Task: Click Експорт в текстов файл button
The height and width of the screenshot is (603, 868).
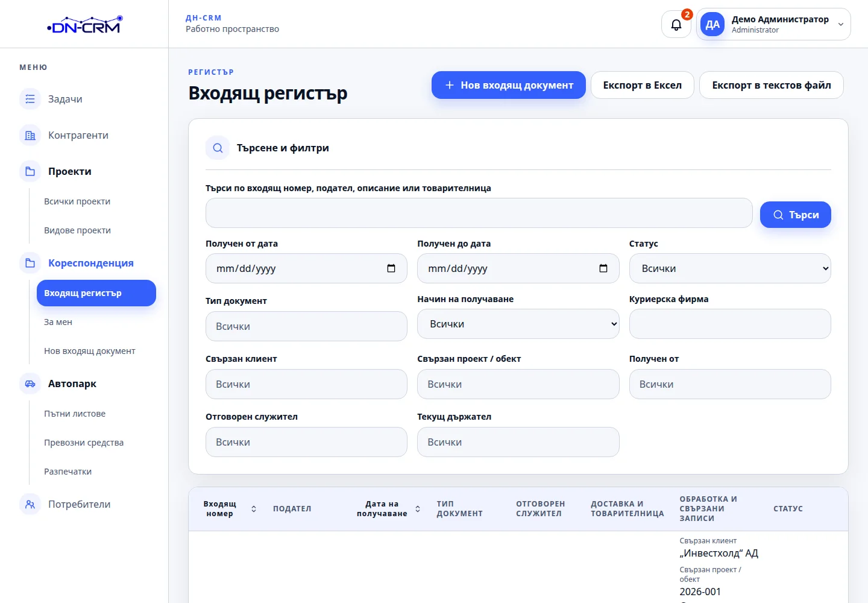Action: (x=772, y=85)
